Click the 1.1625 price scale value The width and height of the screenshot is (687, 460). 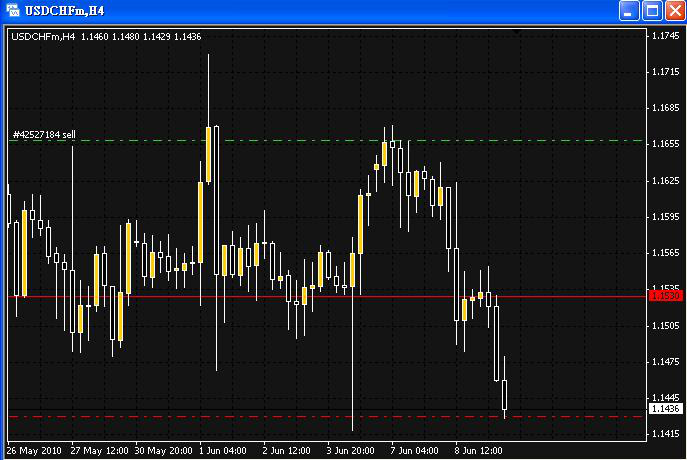pos(666,180)
